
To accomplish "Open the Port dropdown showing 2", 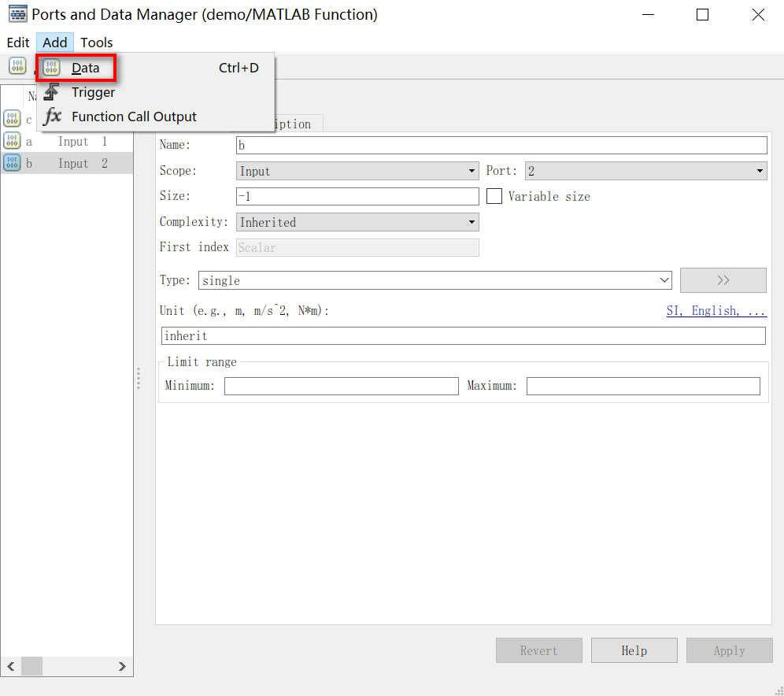I will [645, 171].
